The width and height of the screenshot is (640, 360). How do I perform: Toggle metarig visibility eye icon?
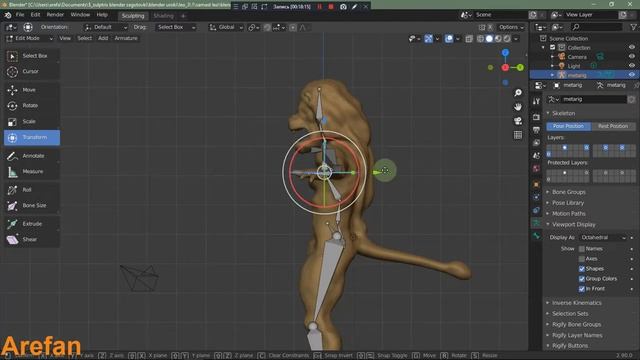pyautogui.click(x=632, y=75)
